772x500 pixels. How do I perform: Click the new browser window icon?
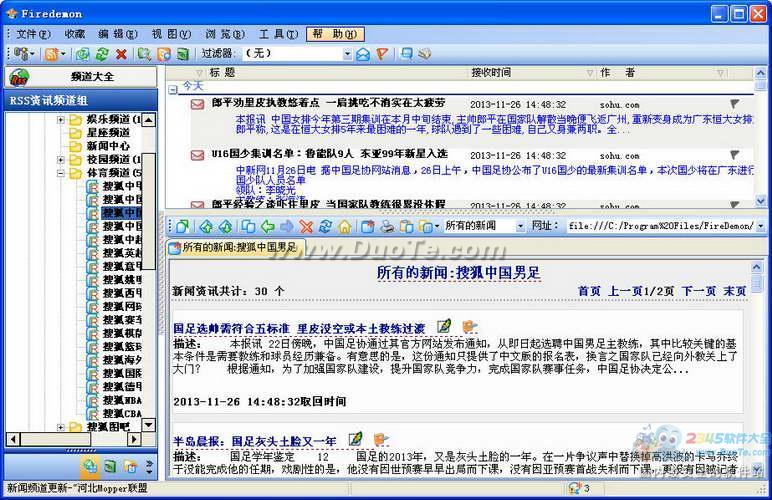tap(182, 226)
